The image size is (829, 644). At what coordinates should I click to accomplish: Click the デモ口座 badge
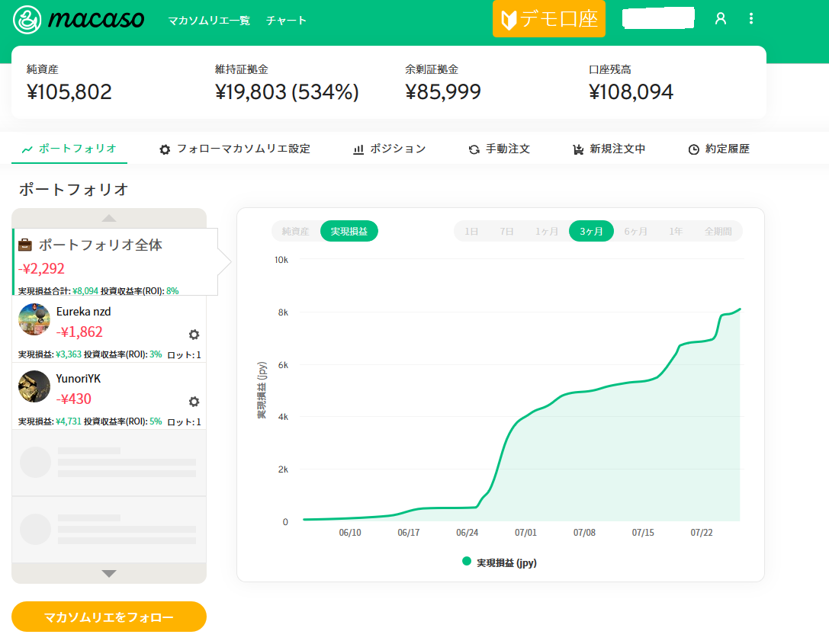point(548,19)
